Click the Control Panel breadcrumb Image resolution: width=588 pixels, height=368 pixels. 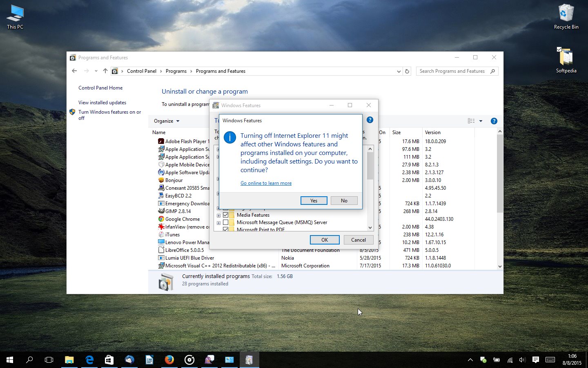tap(142, 71)
